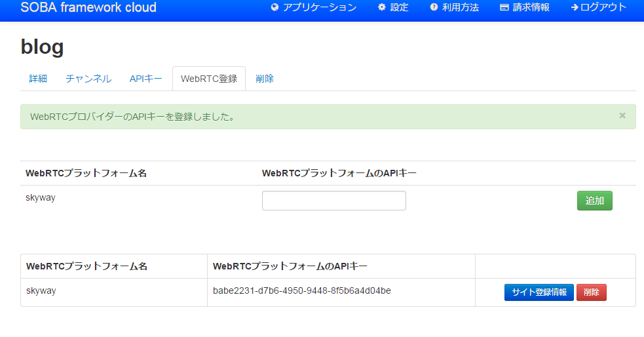Switch to the APIキー tab
Image resolution: width=644 pixels, height=337 pixels.
[146, 79]
